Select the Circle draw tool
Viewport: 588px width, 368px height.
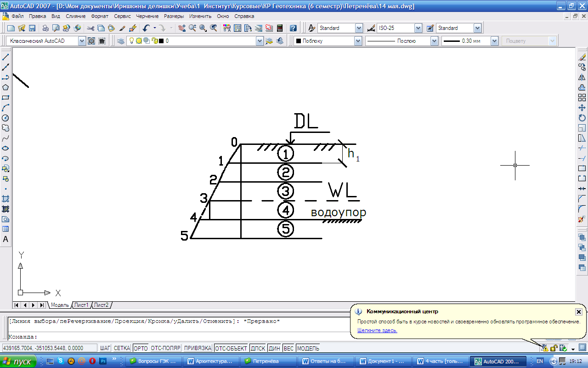click(6, 118)
